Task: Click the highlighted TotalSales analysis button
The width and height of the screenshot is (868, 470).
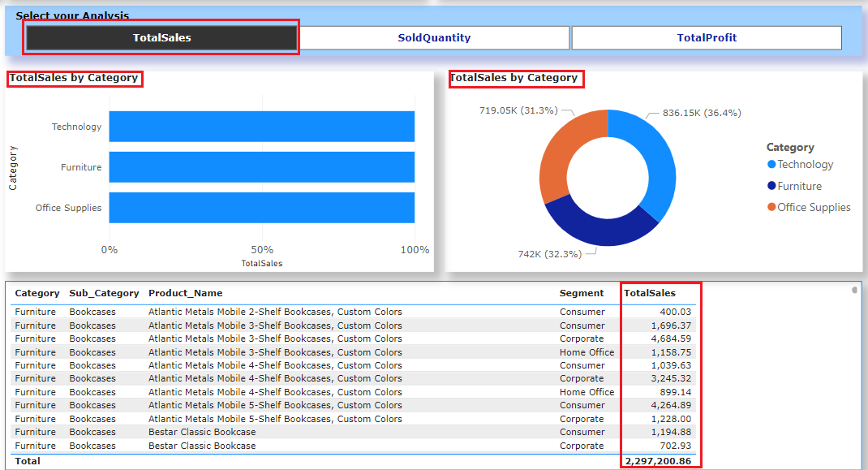Action: tap(161, 37)
